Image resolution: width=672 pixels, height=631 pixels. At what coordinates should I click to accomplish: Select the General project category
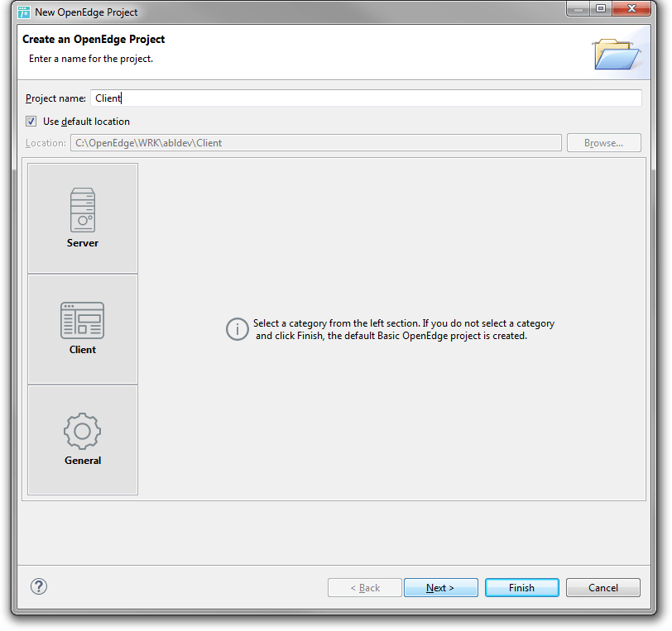[83, 440]
